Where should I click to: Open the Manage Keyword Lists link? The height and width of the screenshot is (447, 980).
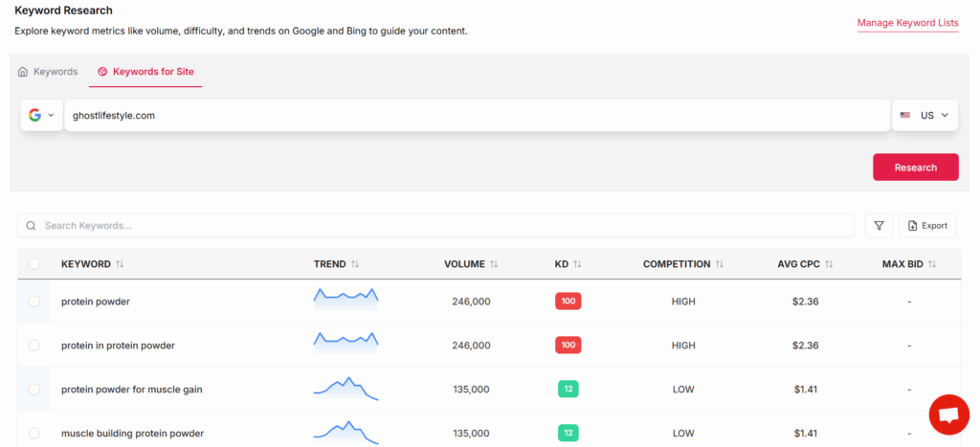click(907, 23)
